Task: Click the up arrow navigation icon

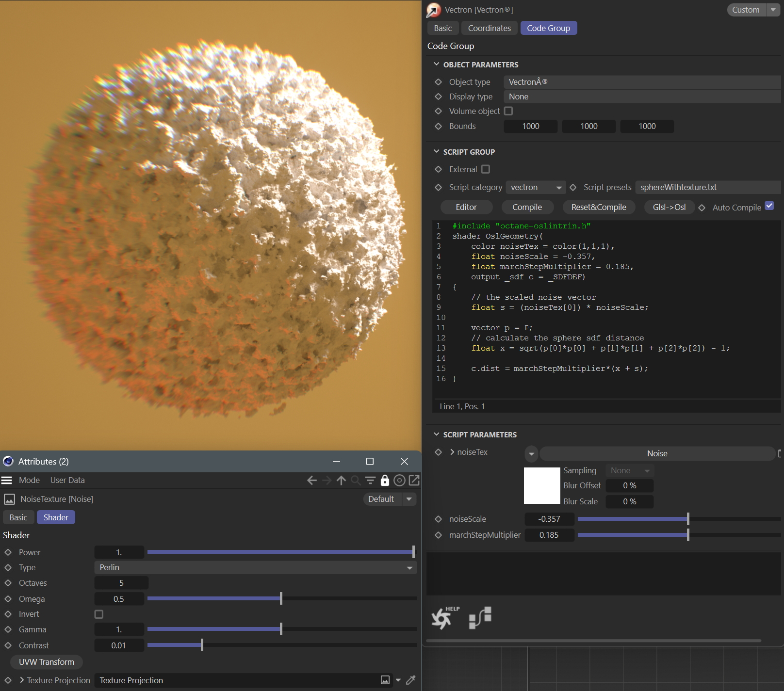Action: pos(341,480)
